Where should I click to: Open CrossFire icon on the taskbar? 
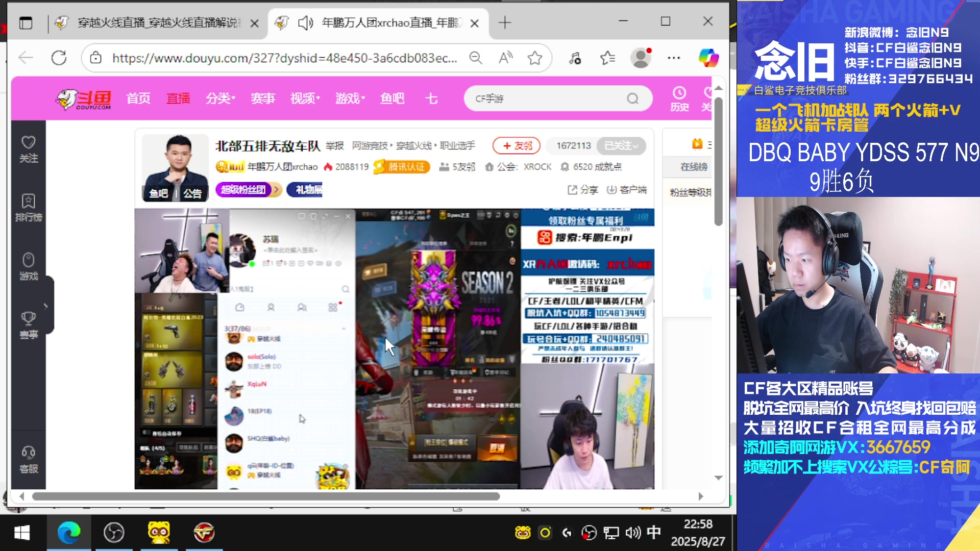[204, 533]
